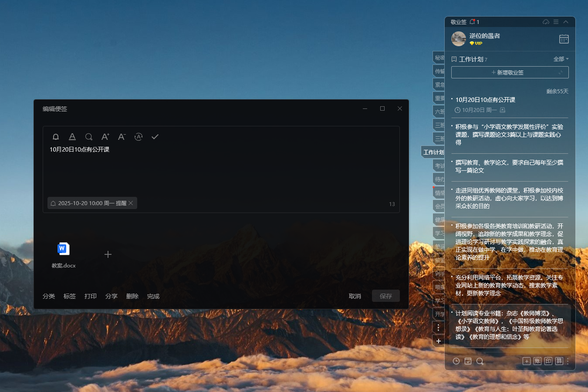Select note 积极参加各级各类教育培训和教研活动
The width and height of the screenshot is (588, 392).
tap(510, 242)
